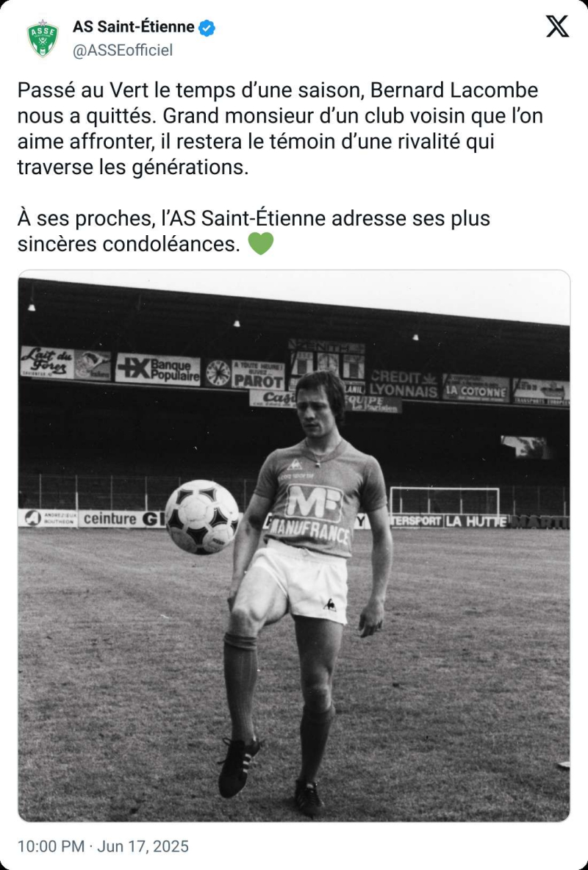Click the soccer ball in the photo
This screenshot has width=588, height=870.
click(201, 517)
